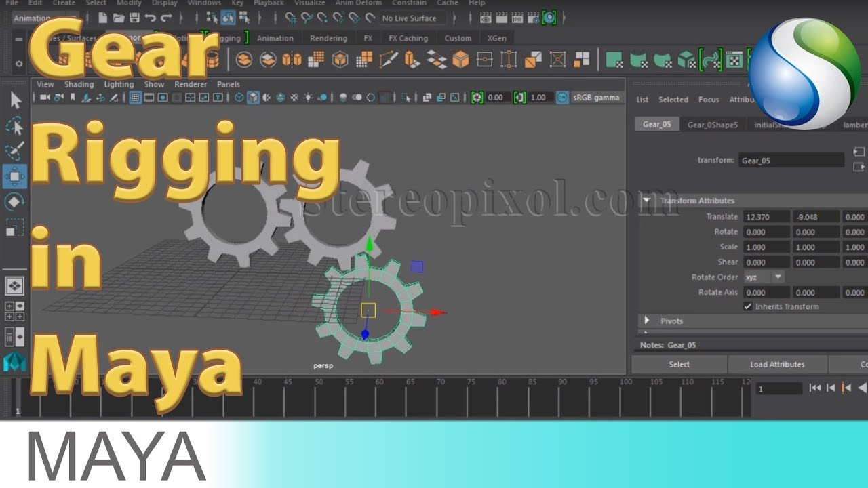This screenshot has height=488, width=868.
Task: Open the viewport Renderer menu
Action: (191, 85)
